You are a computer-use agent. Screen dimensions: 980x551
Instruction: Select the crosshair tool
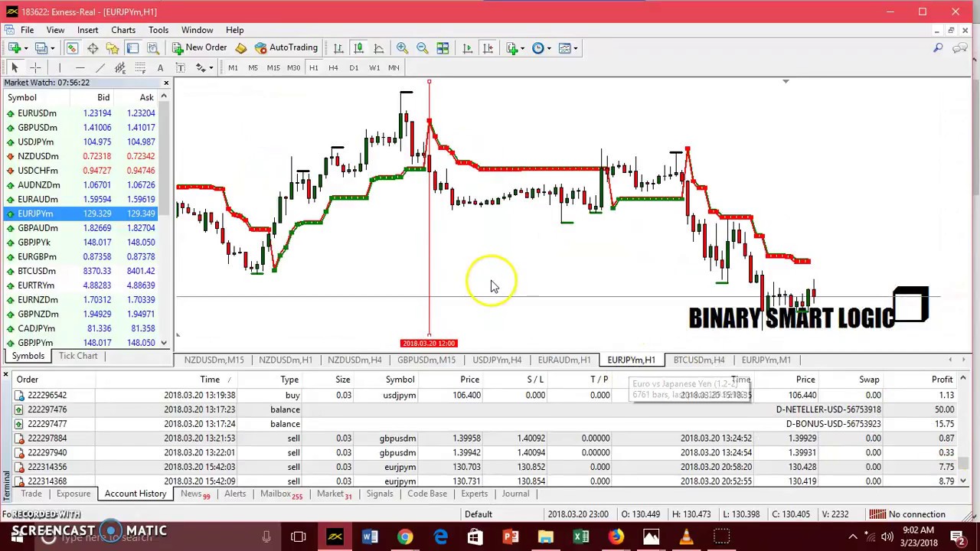(x=35, y=68)
